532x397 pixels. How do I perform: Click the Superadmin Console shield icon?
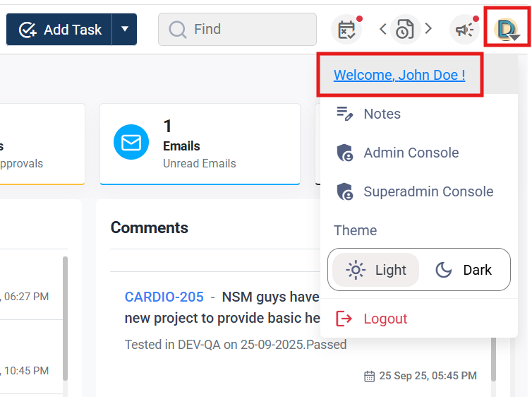tap(344, 191)
